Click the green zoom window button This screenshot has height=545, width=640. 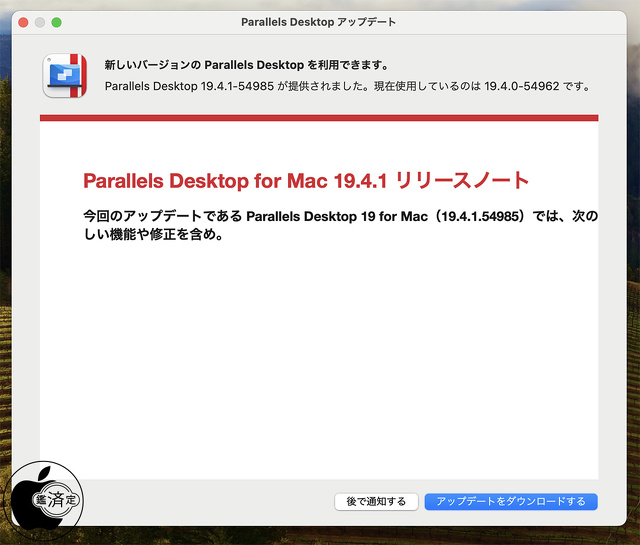(57, 22)
